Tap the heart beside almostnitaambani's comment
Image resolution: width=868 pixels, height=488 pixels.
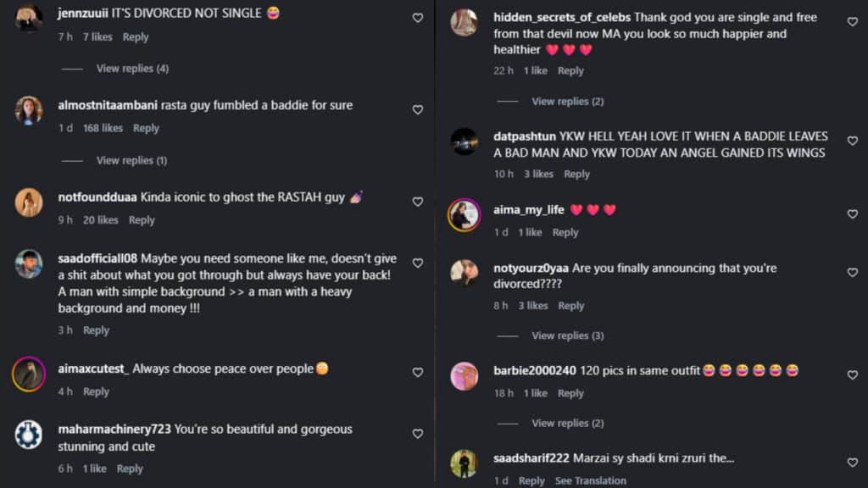[x=418, y=110]
